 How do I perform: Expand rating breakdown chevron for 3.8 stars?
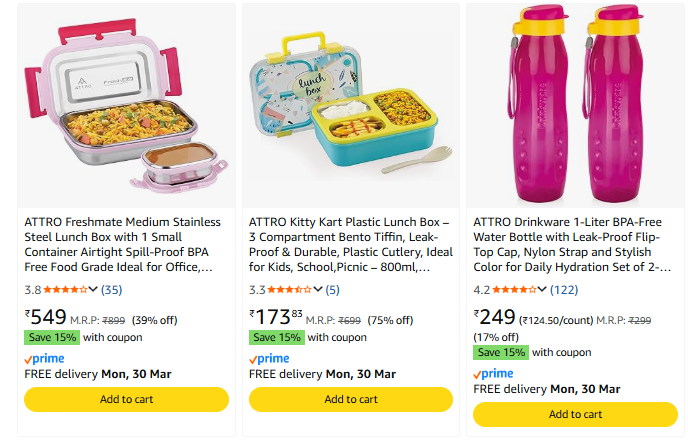point(93,290)
